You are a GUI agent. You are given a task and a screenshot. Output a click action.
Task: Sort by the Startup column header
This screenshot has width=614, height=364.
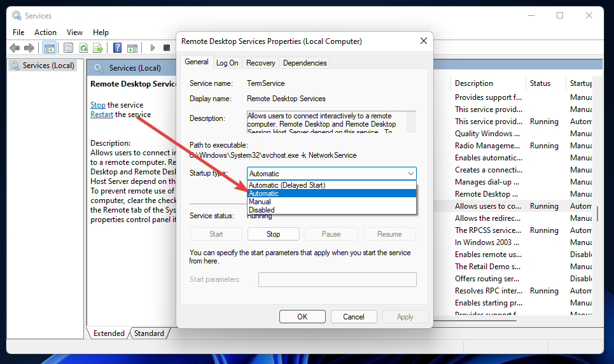(x=580, y=83)
